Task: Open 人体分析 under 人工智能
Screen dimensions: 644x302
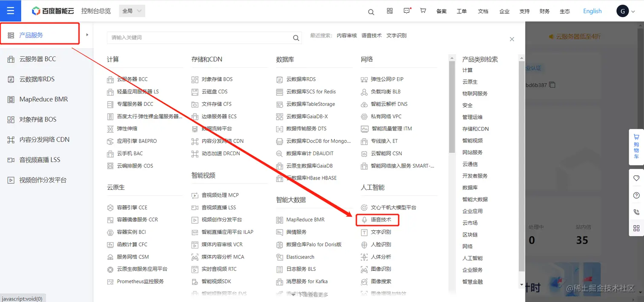Action: [381, 257]
